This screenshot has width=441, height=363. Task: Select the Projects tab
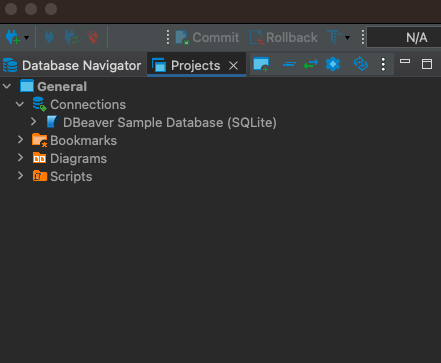click(195, 65)
